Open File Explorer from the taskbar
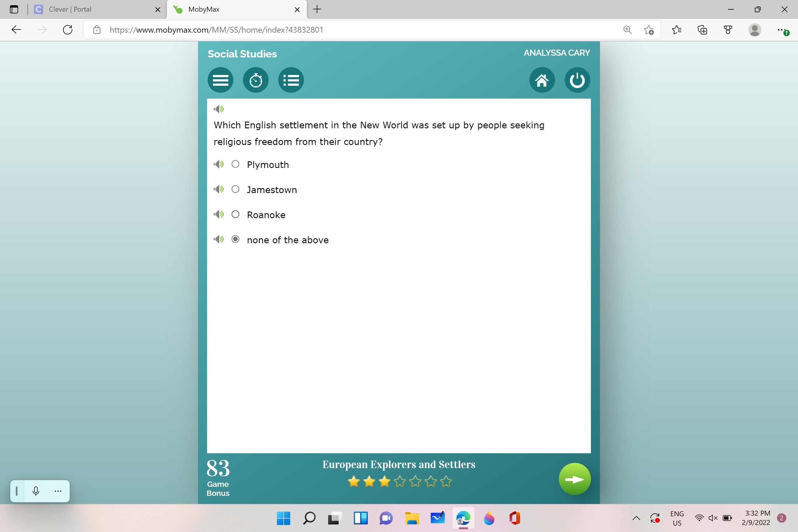This screenshot has width=798, height=532. coord(412,518)
